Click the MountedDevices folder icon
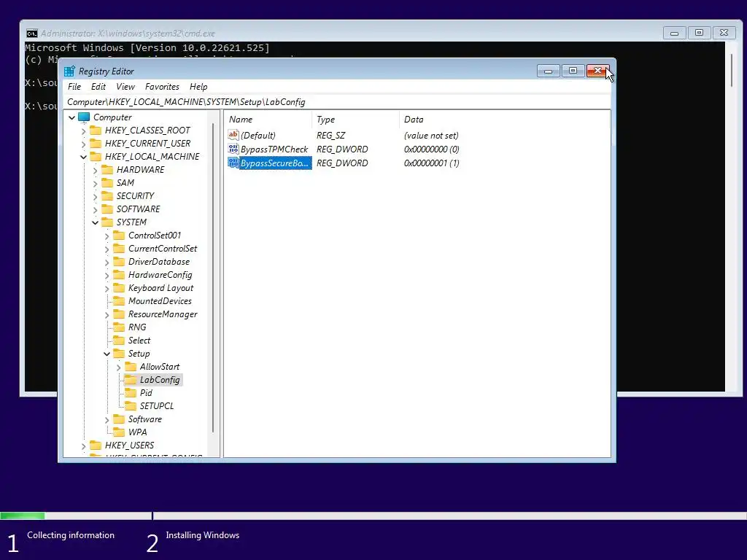This screenshot has width=747, height=560. pos(119,301)
